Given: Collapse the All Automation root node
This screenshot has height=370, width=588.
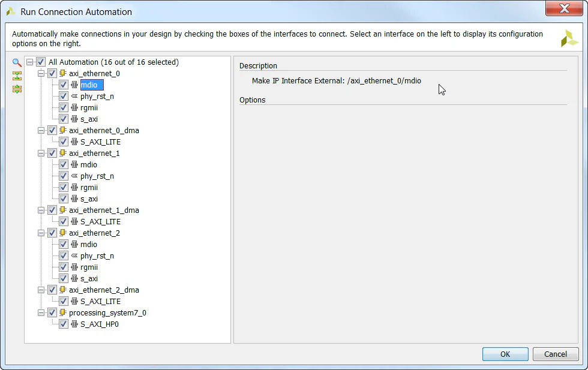Looking at the screenshot, I should click(29, 62).
